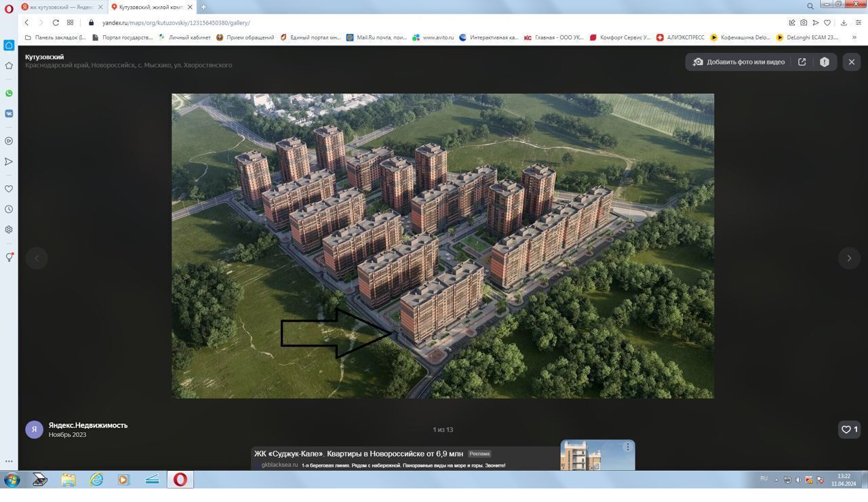The width and height of the screenshot is (868, 502).
Task: Open Windows Explorer from the taskbar
Action: point(68,480)
